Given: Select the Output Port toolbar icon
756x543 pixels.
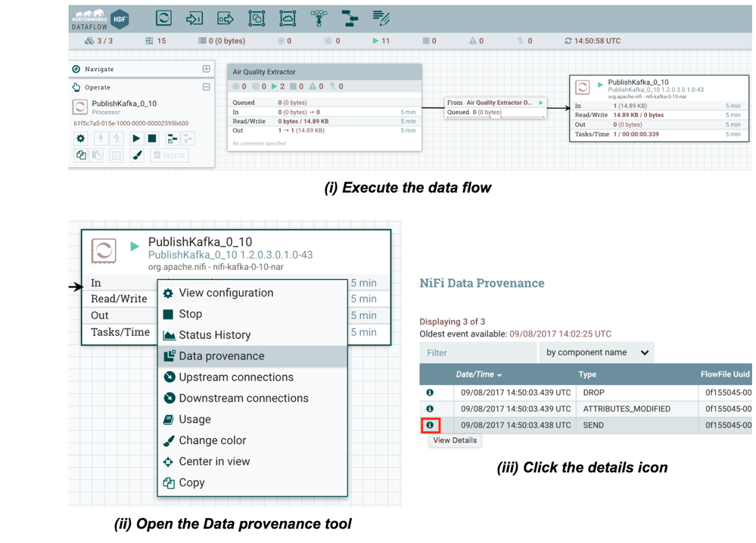Looking at the screenshot, I should (226, 18).
